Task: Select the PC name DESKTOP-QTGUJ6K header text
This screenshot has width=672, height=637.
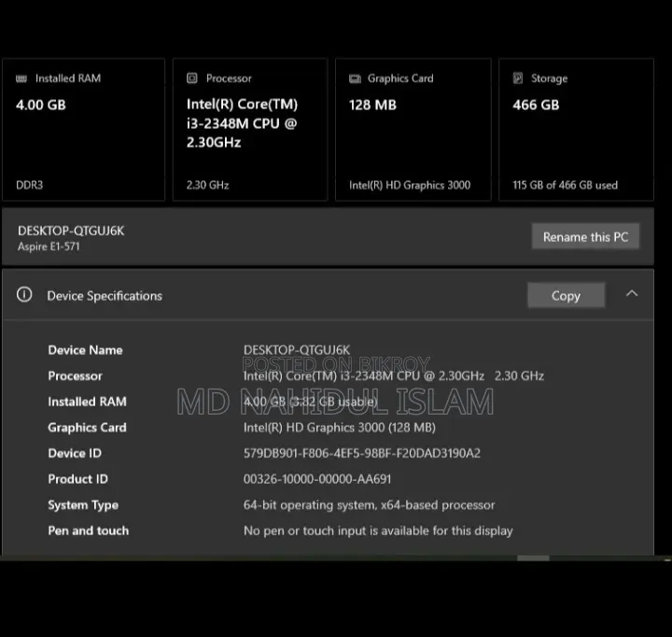Action: (71, 231)
